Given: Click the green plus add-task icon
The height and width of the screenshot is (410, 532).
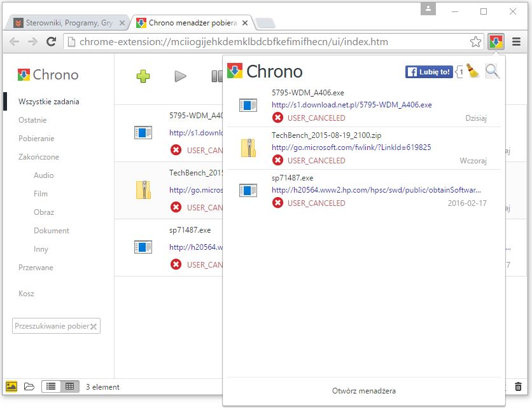Looking at the screenshot, I should (x=143, y=76).
